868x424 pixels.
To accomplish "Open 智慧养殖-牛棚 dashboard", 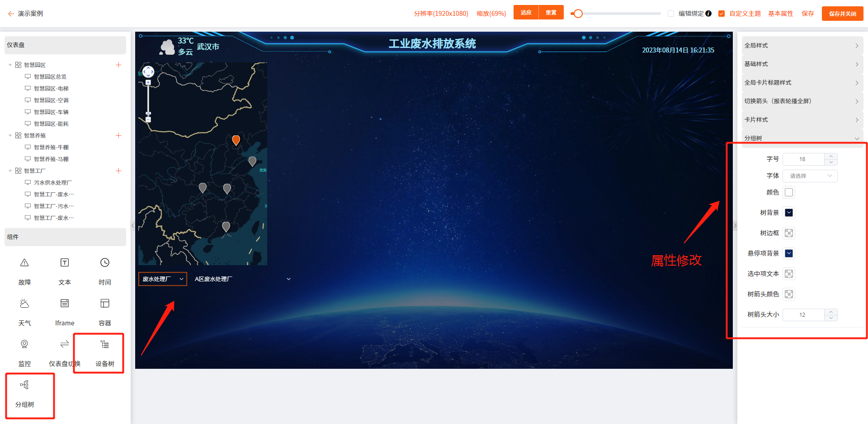I will coord(51,148).
